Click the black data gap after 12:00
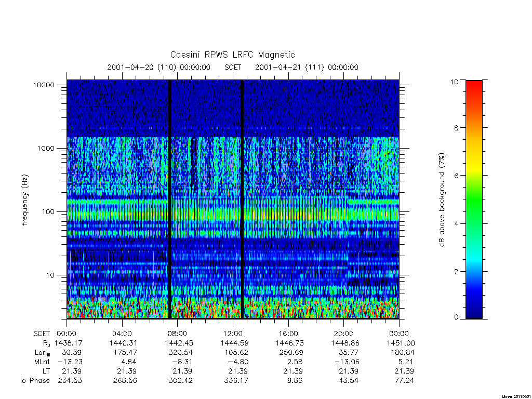This screenshot has width=532, height=399. click(242, 199)
